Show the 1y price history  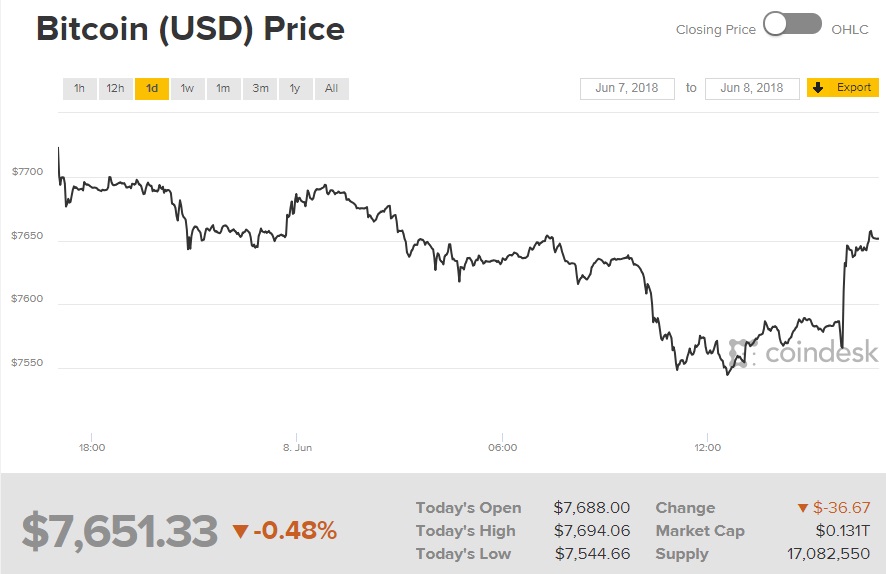tap(295, 88)
